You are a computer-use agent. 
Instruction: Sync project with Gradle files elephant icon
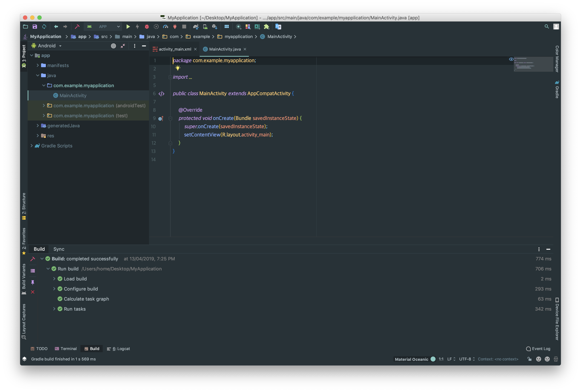[x=196, y=27]
